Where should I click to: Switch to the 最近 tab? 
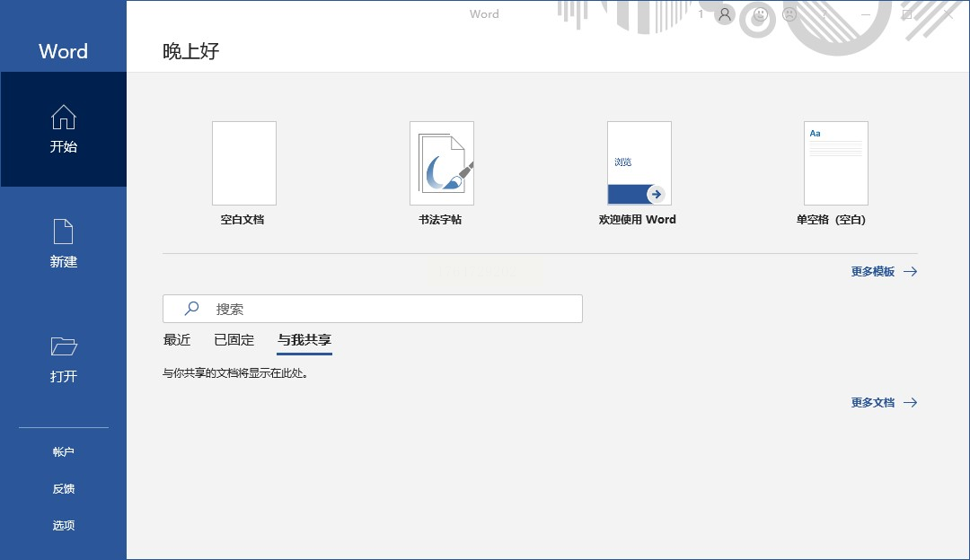point(177,340)
